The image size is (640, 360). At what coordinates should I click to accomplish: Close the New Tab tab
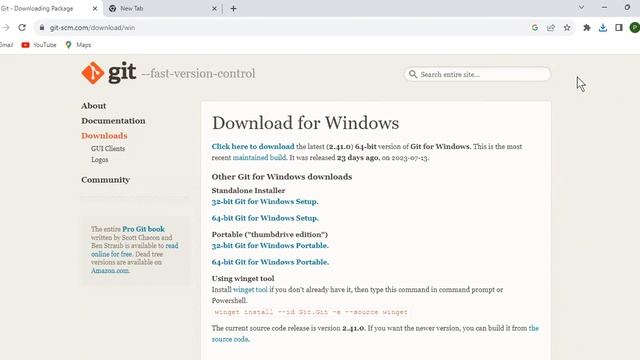(214, 9)
